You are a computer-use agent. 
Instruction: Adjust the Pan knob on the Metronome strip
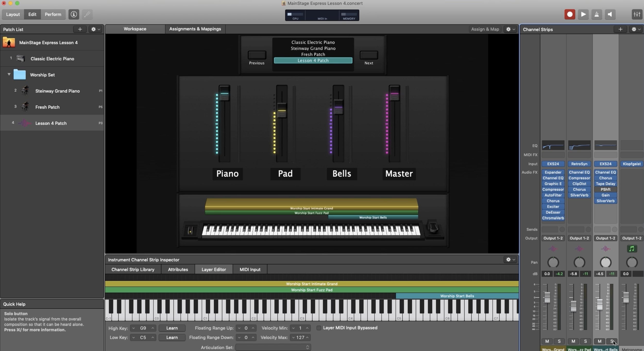[x=632, y=262]
